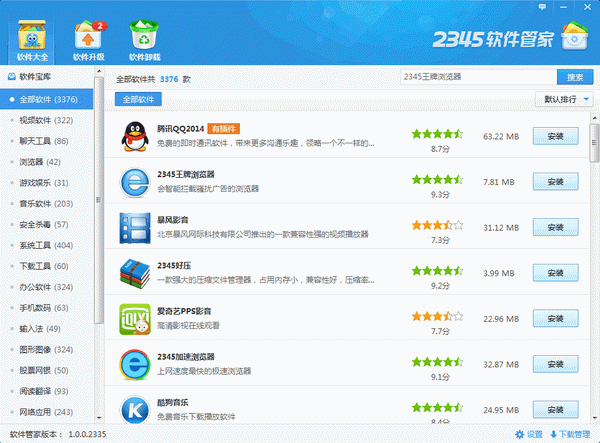Click version text 1.0.0.2335

[x=87, y=434]
